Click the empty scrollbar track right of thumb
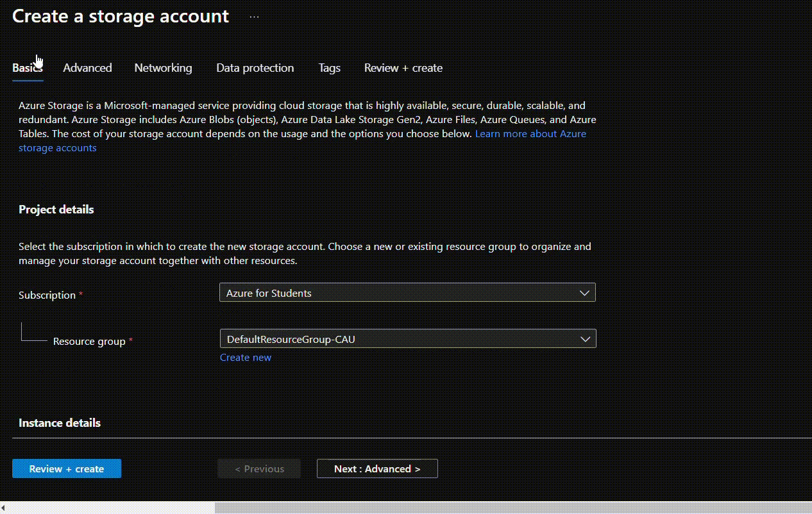 [513, 508]
